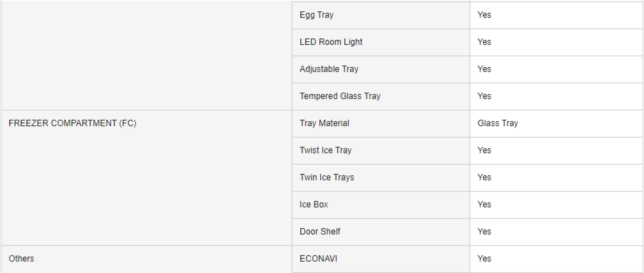Click the Yes value for ECONAVI
The width and height of the screenshot is (644, 273).
click(x=484, y=259)
